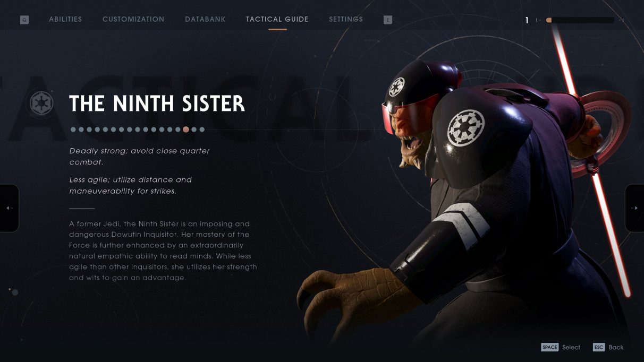This screenshot has height=362, width=644.
Task: Click the ESC key Back icon
Action: [599, 347]
